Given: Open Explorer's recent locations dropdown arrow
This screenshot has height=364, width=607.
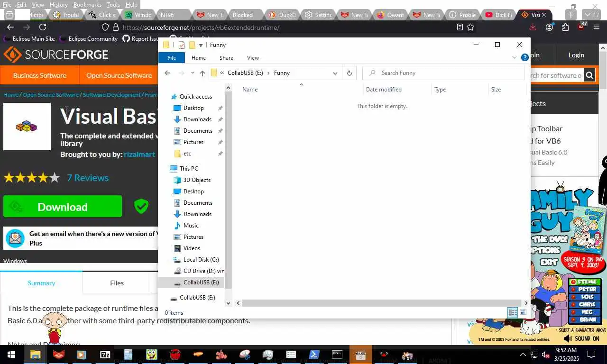Looking at the screenshot, I should (193, 73).
